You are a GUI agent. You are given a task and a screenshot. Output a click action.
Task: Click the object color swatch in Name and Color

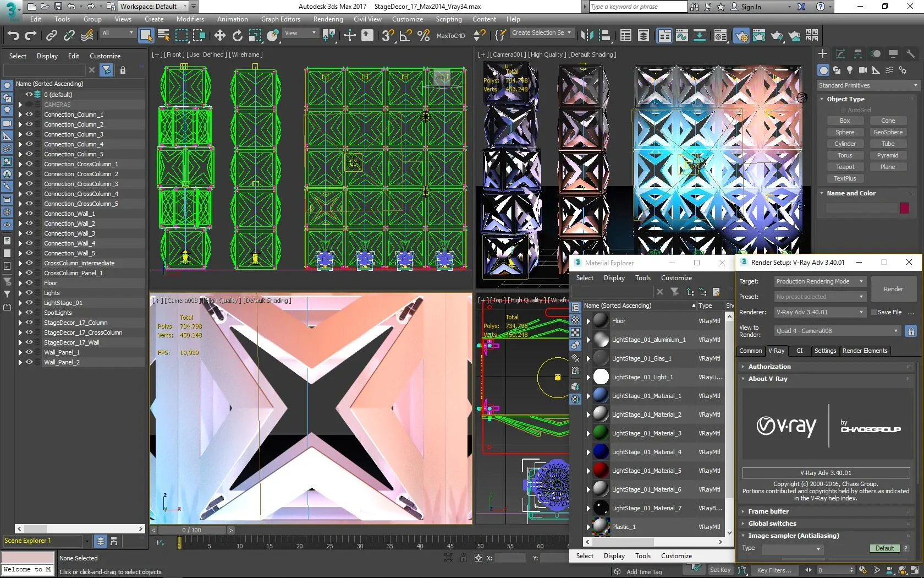[x=904, y=208]
